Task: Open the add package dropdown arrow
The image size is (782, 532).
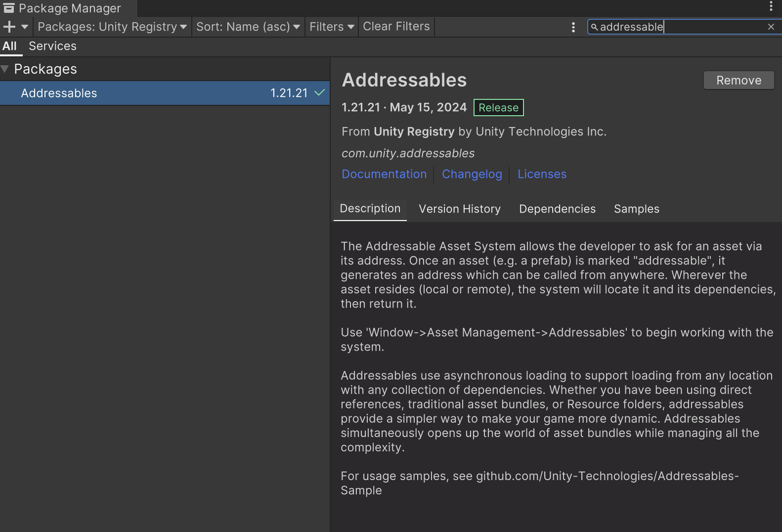Action: point(25,27)
